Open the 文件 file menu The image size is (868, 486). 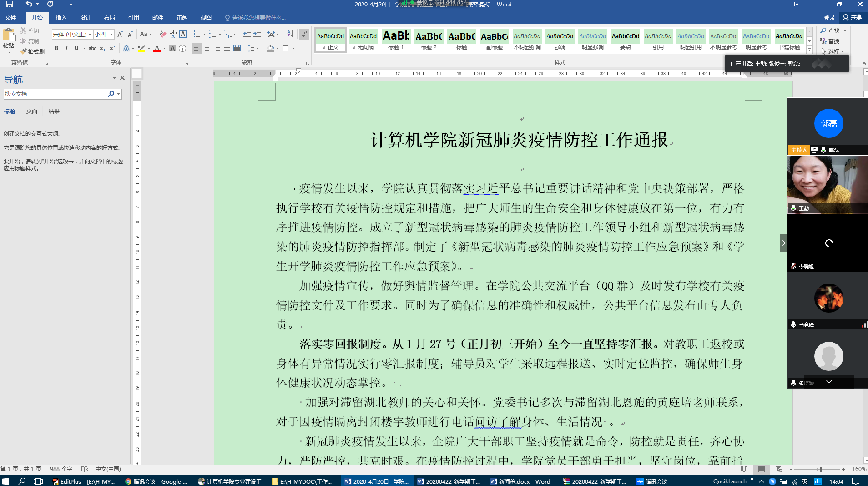coord(10,18)
